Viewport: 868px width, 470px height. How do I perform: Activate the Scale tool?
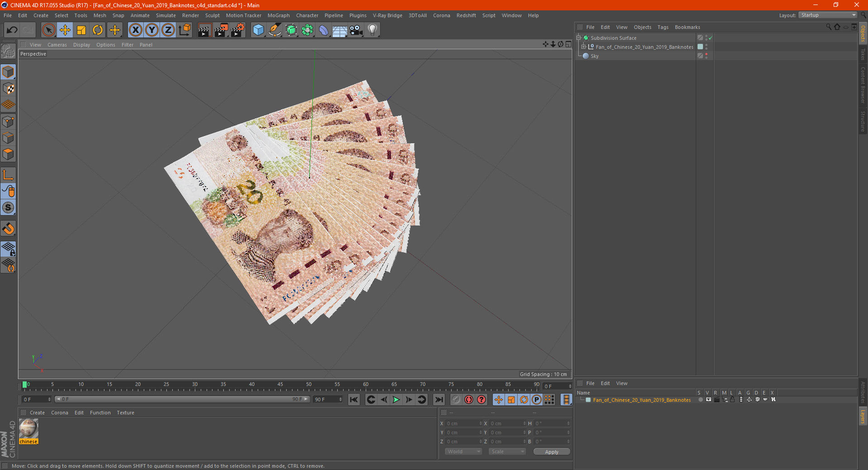[81, 30]
